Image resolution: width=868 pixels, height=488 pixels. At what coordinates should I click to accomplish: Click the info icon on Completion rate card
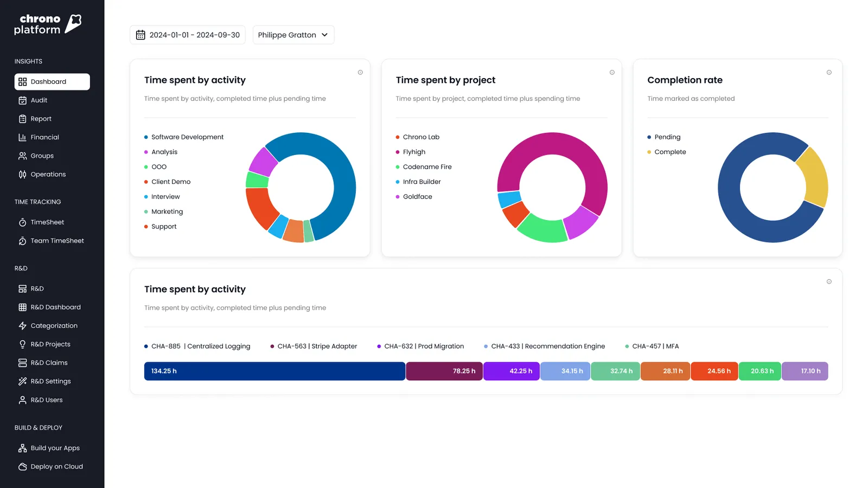pyautogui.click(x=829, y=72)
